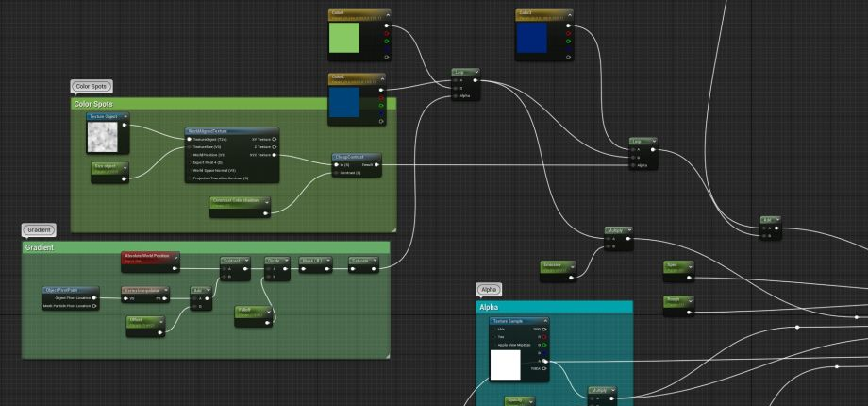Collapse the Color1 node with its chevron
868x406 pixels.
pyautogui.click(x=387, y=13)
